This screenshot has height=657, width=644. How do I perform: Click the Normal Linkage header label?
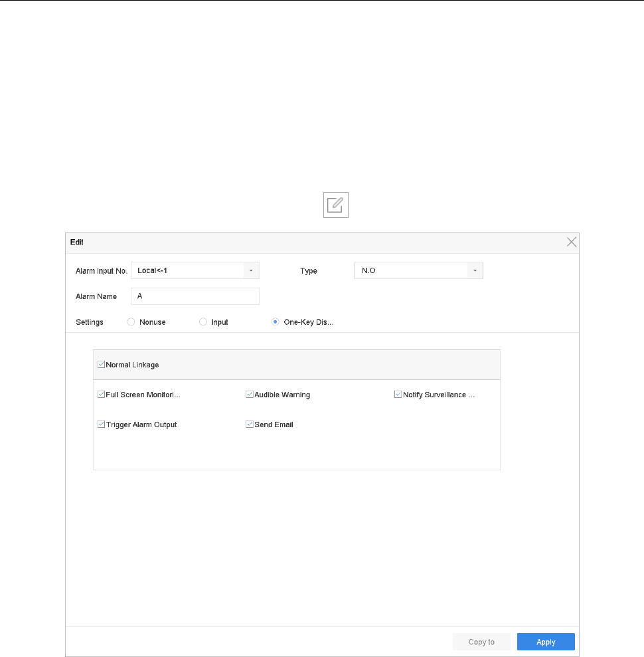(x=132, y=365)
